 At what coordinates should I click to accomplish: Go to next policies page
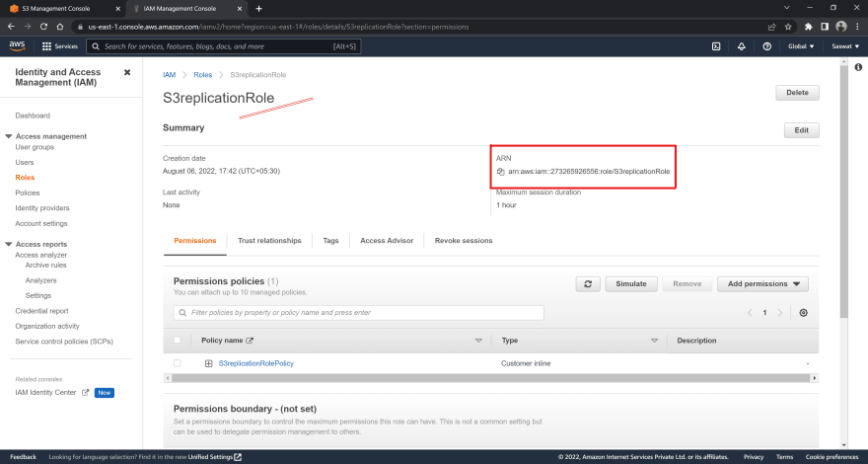(x=780, y=313)
